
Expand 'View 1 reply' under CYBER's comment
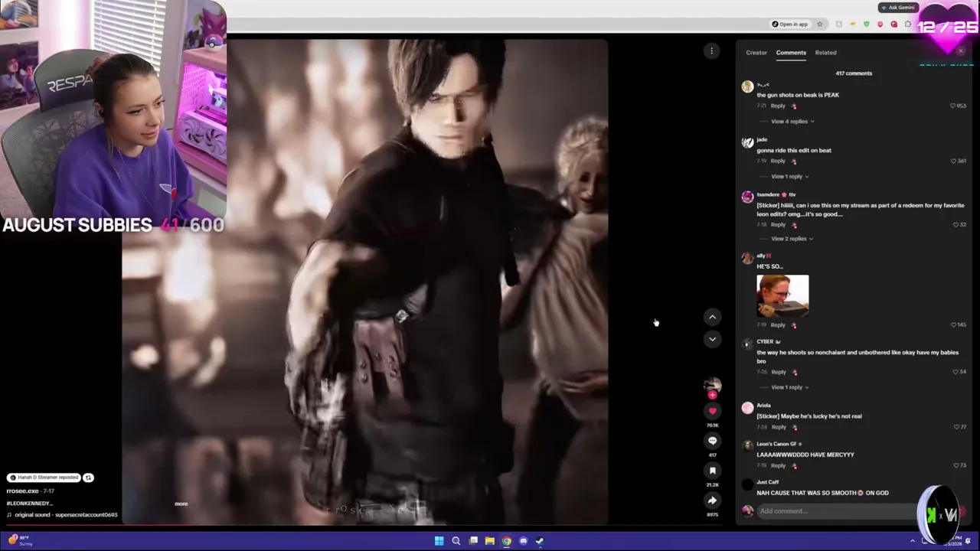click(790, 387)
